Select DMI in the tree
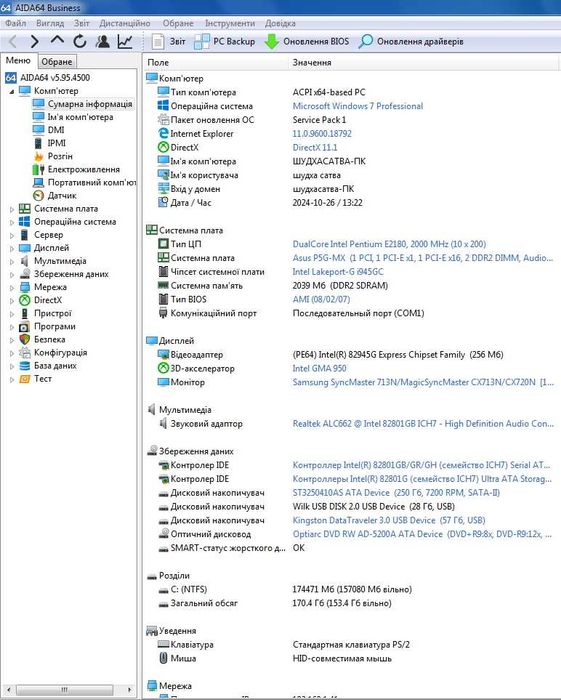Viewport: 561px width, 700px height. 56,130
